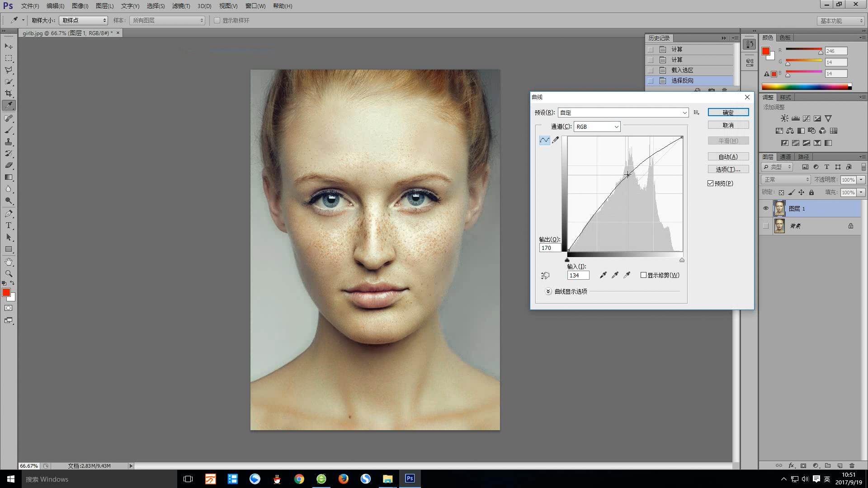This screenshot has height=488, width=868.
Task: Switch to the 路径 tab
Action: point(803,157)
